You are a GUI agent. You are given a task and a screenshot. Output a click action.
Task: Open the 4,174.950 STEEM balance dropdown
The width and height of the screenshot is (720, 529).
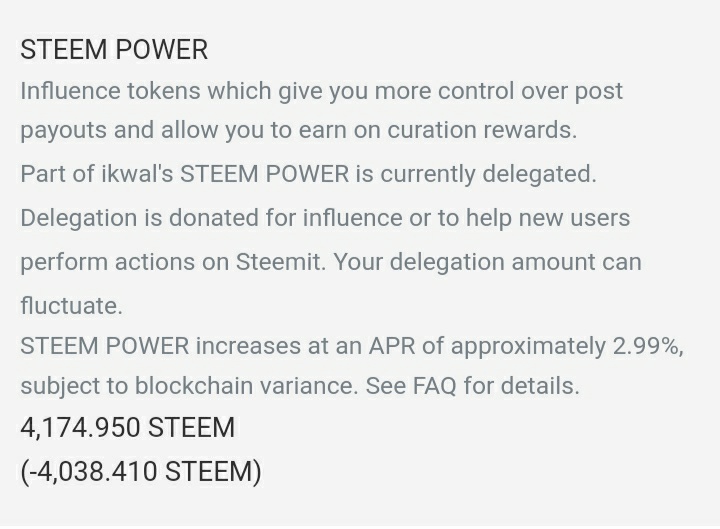click(x=128, y=428)
